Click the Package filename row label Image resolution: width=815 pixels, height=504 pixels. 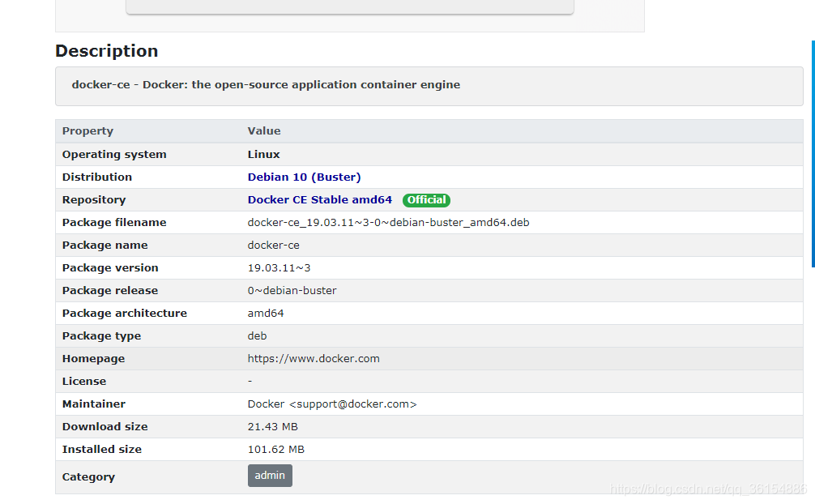[114, 223]
